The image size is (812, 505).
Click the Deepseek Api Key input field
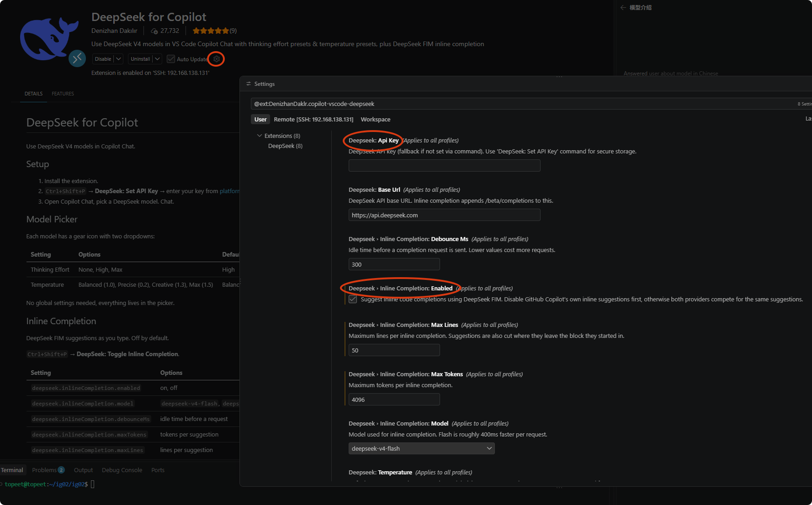[x=444, y=165]
